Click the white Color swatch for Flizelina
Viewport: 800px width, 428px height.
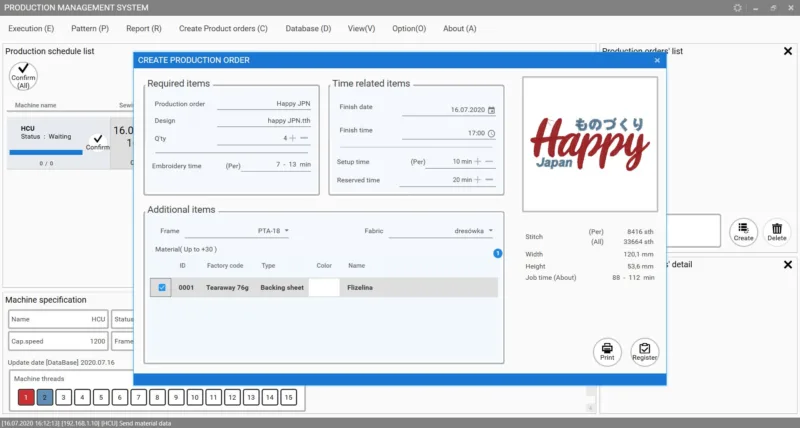coord(324,287)
